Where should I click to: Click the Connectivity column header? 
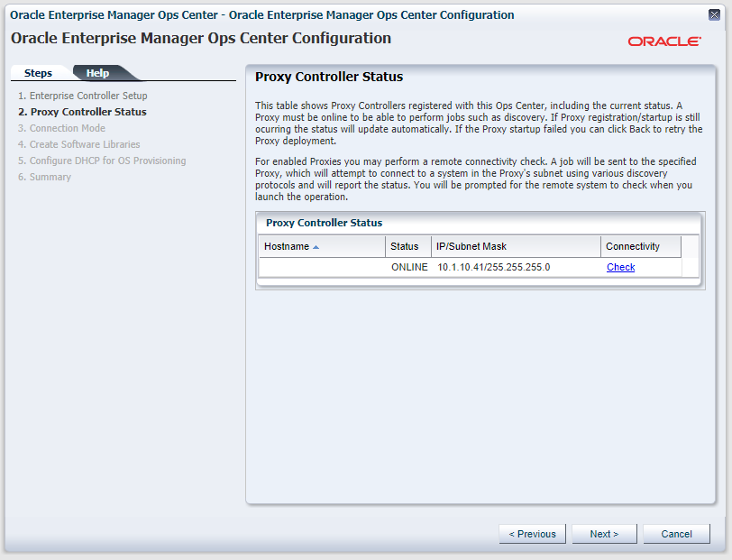click(641, 246)
